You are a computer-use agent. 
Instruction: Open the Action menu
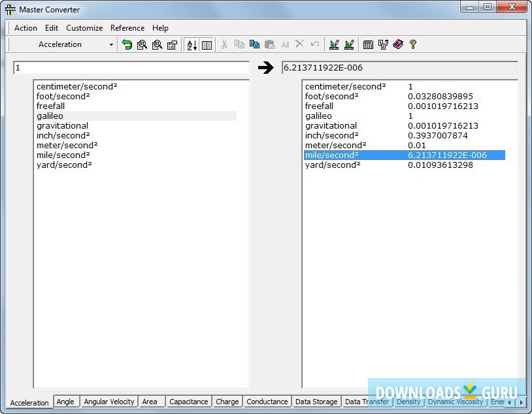pyautogui.click(x=25, y=28)
